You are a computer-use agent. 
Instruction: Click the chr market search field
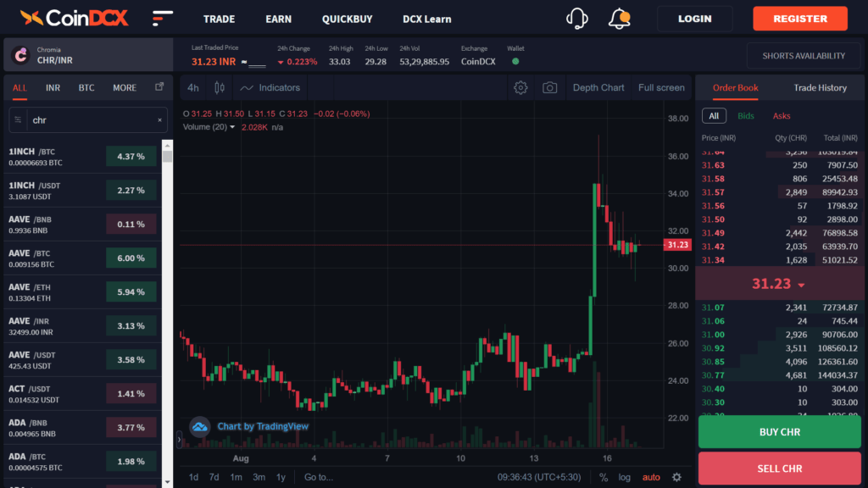88,120
